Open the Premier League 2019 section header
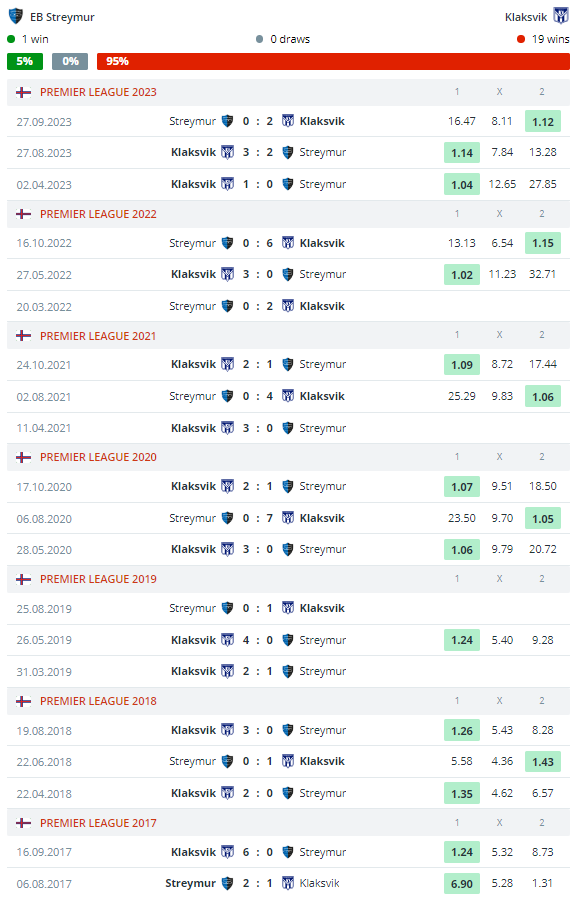574x898 pixels. pyautogui.click(x=288, y=579)
